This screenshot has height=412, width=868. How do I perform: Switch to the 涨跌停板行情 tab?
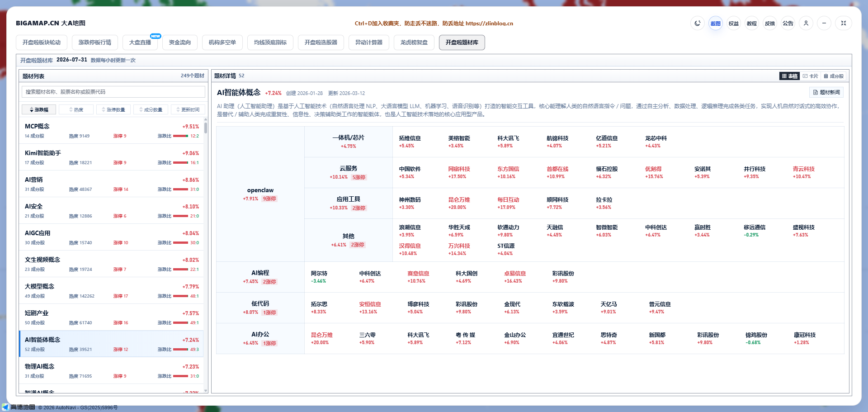(x=95, y=43)
